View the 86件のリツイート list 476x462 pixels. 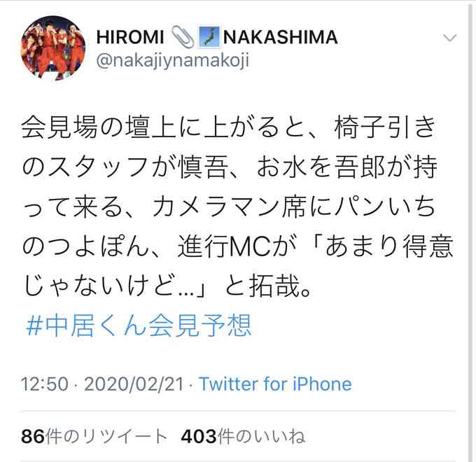click(94, 437)
